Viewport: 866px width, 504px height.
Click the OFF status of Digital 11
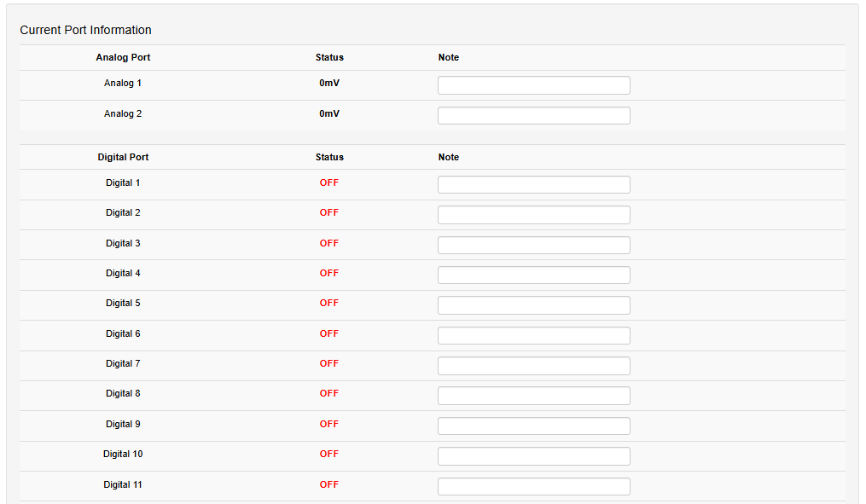click(329, 484)
